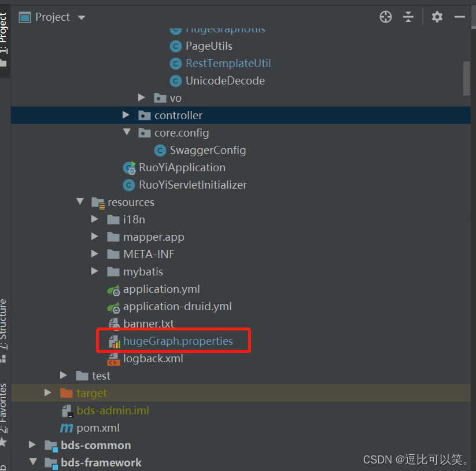Open the Project panel settings gear
The image size is (476, 471).
point(437,17)
